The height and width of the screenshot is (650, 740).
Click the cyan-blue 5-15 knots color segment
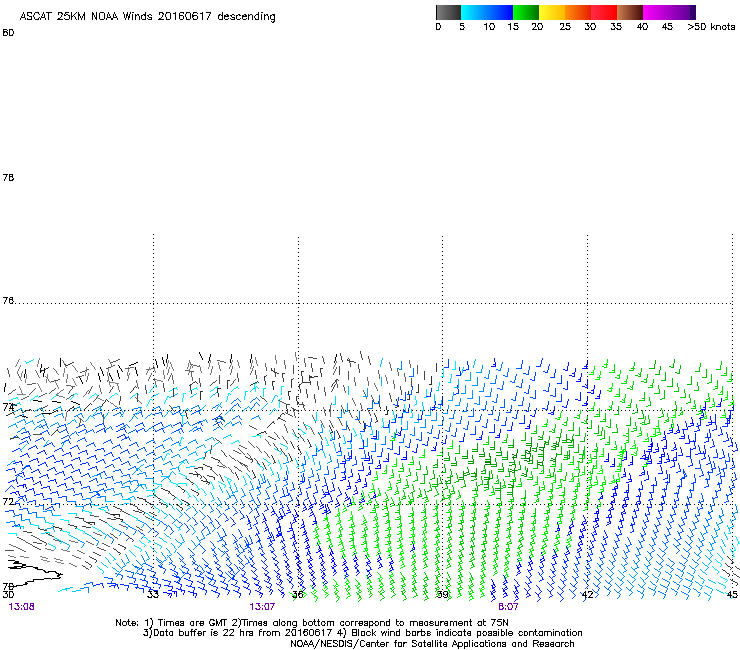coord(487,12)
